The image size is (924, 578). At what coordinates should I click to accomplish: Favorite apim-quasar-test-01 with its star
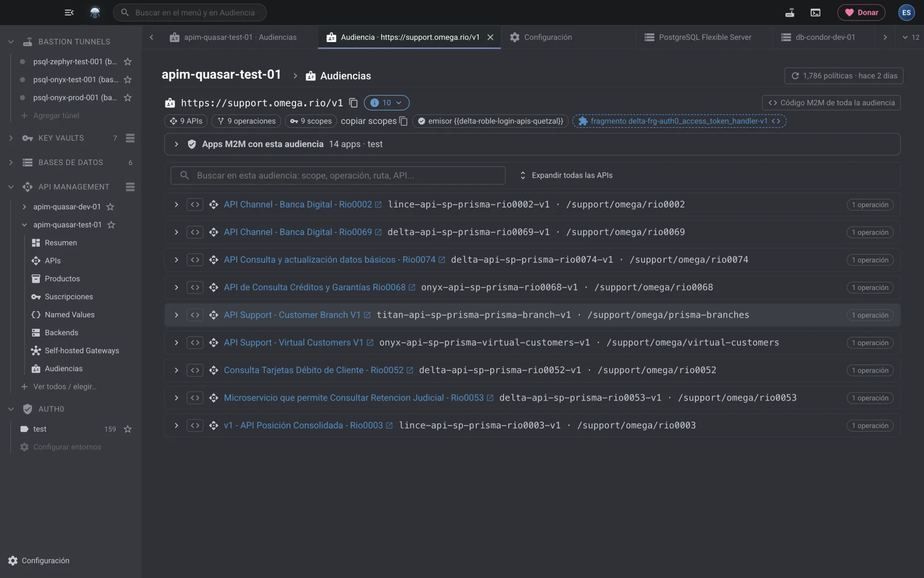pyautogui.click(x=111, y=225)
